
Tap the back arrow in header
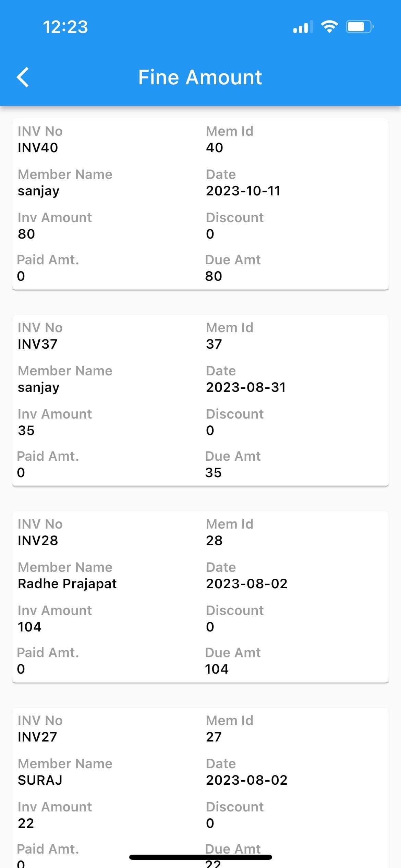click(x=23, y=77)
